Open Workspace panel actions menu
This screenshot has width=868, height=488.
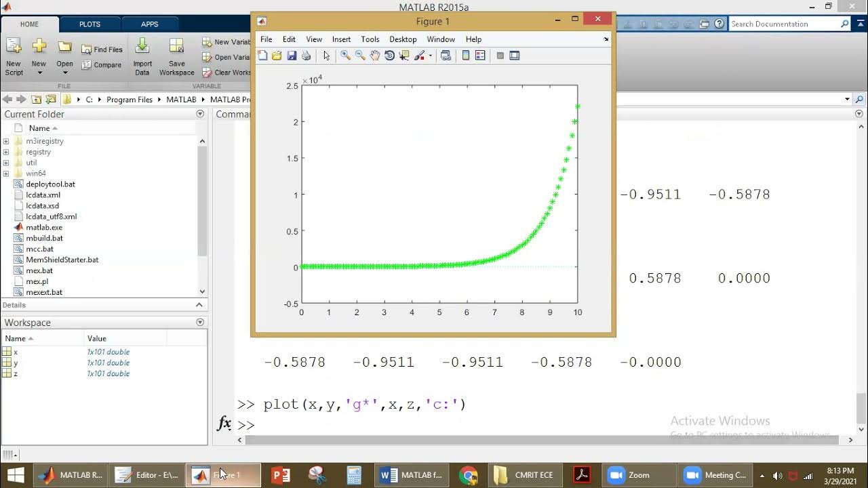tap(200, 323)
